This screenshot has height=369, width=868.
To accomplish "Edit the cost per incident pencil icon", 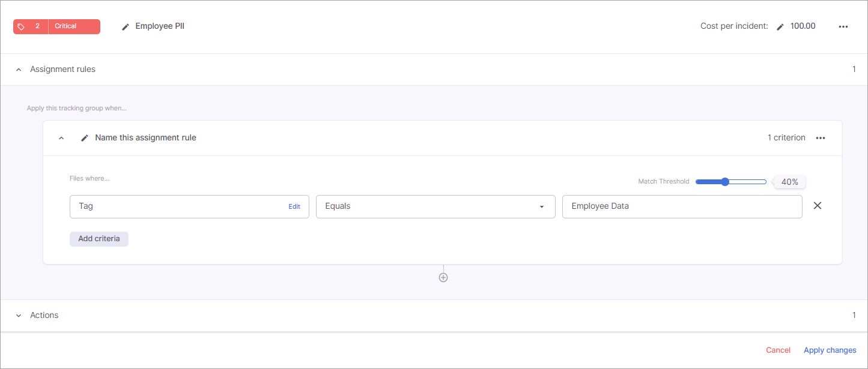I will pyautogui.click(x=780, y=26).
